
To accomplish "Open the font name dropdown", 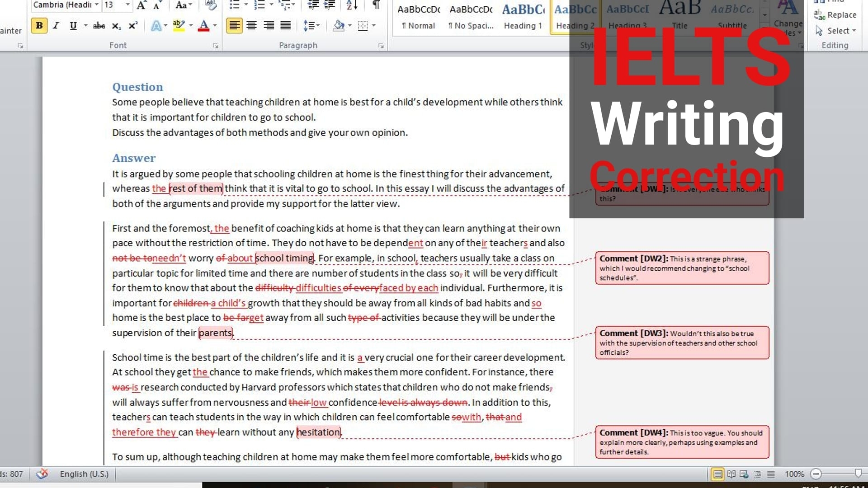I will [96, 5].
